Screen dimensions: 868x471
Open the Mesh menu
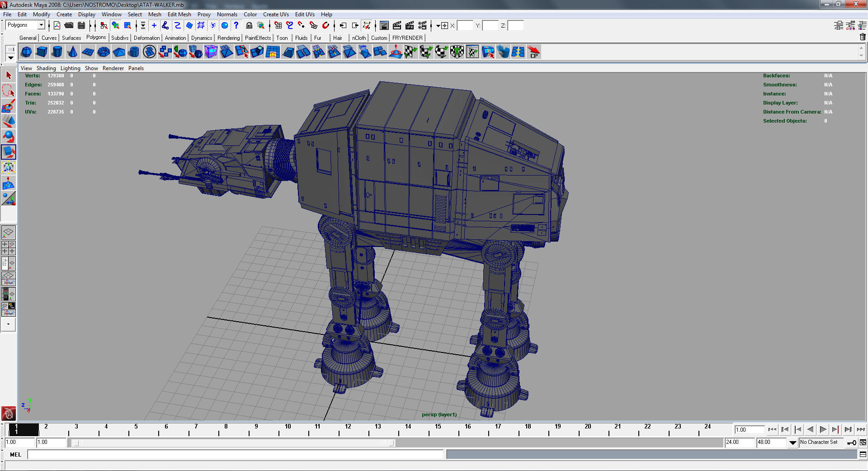coord(155,14)
